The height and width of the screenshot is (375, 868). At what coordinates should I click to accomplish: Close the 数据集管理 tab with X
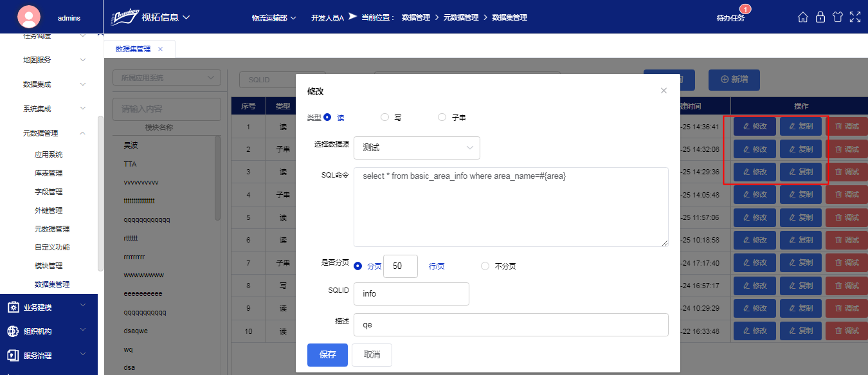pyautogui.click(x=160, y=49)
